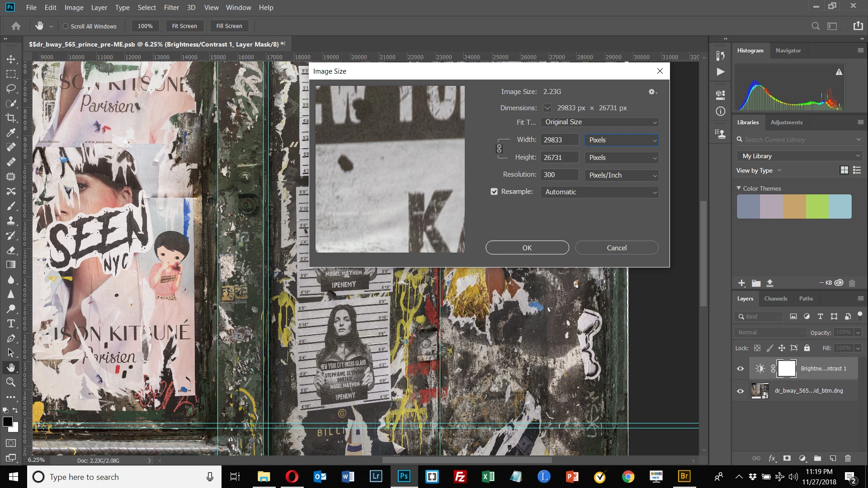The width and height of the screenshot is (868, 488).
Task: Switch to the Channels tab
Action: point(775,299)
